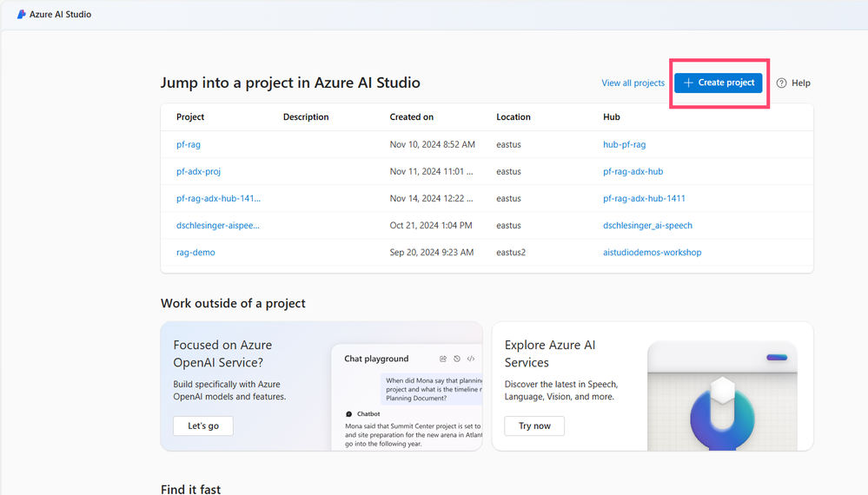Open dschlesinger_ai-speech hub link
This screenshot has height=495, width=868.
click(x=647, y=226)
